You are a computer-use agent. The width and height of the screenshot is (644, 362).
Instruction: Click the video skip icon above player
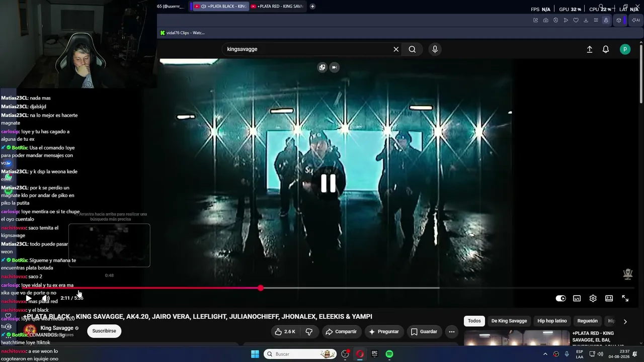tap(334, 67)
